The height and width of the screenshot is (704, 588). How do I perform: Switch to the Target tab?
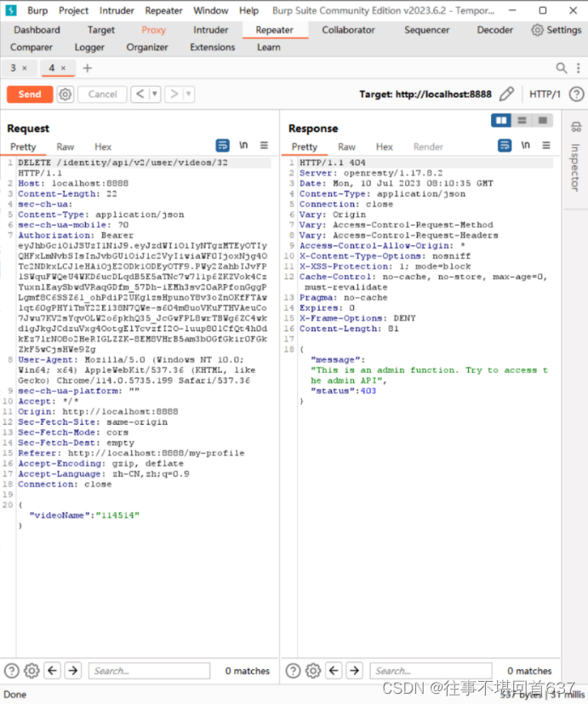(x=101, y=30)
